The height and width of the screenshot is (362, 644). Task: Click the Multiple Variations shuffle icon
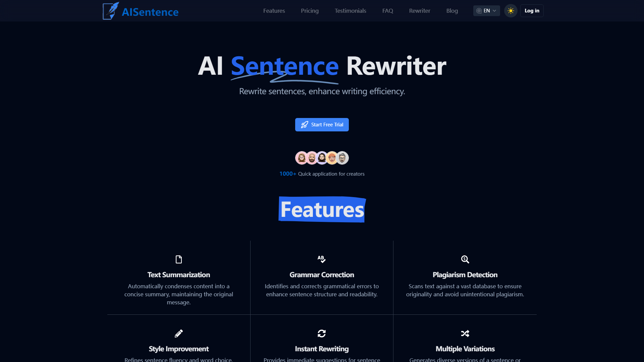coord(465,333)
